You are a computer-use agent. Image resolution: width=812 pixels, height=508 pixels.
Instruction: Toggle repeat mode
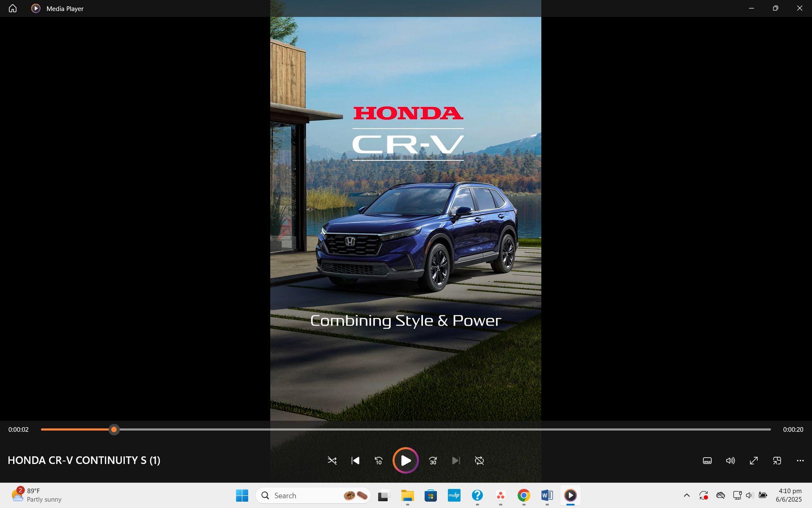(x=479, y=461)
